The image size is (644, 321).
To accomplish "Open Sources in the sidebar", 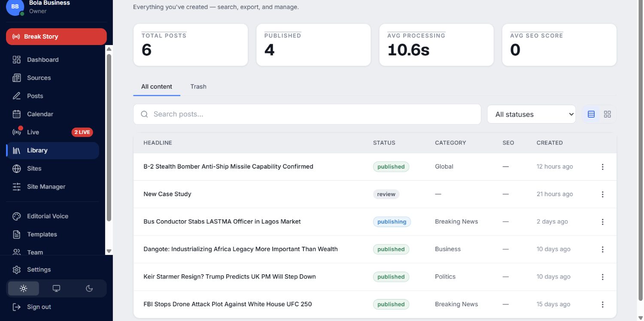I will pyautogui.click(x=52, y=78).
